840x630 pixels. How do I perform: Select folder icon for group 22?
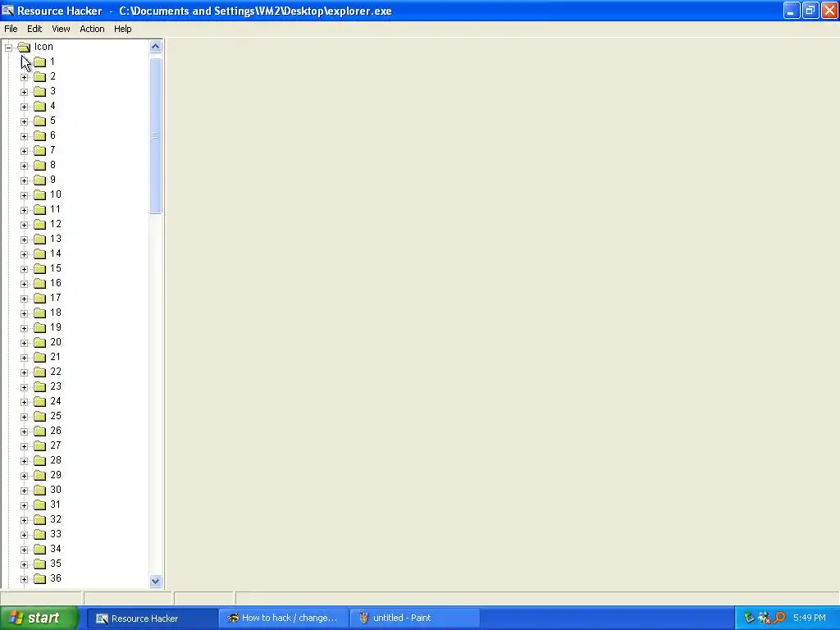[39, 372]
